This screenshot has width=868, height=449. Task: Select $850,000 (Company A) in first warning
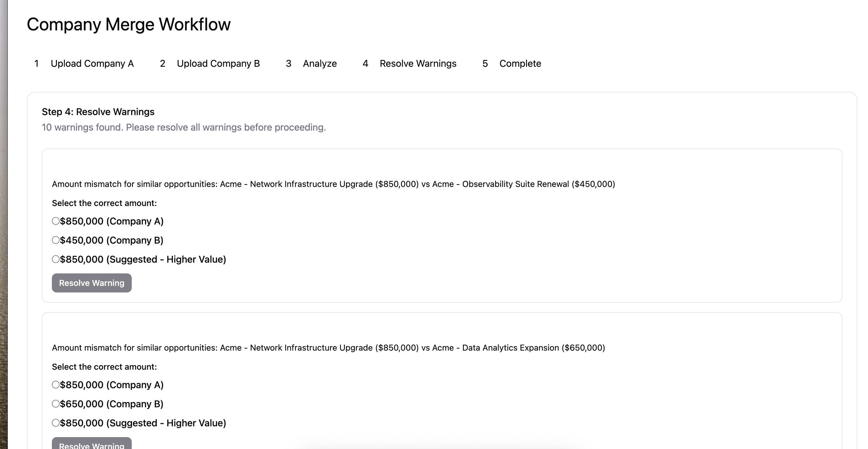tap(56, 221)
